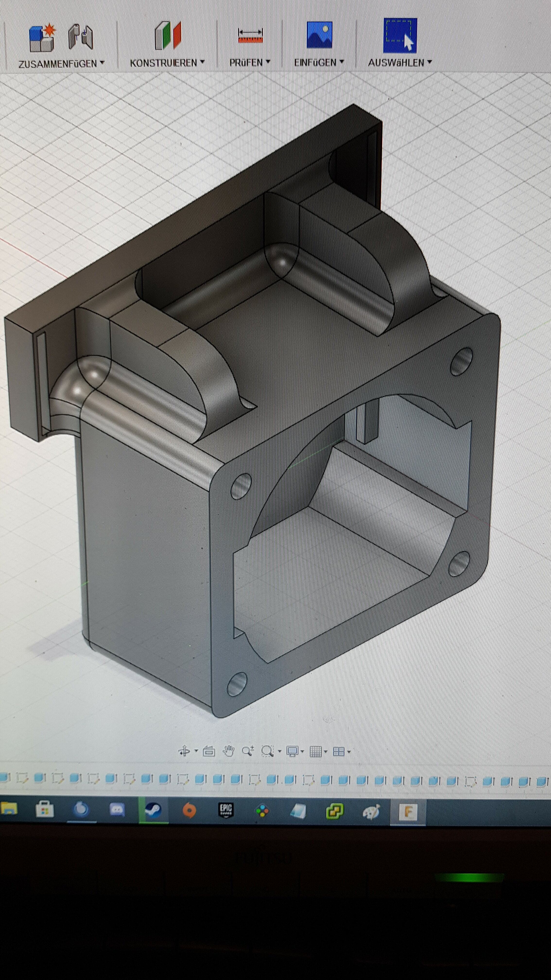Image resolution: width=551 pixels, height=980 pixels.
Task: Open Epic Games launcher from the taskbar
Action: pyautogui.click(x=225, y=811)
